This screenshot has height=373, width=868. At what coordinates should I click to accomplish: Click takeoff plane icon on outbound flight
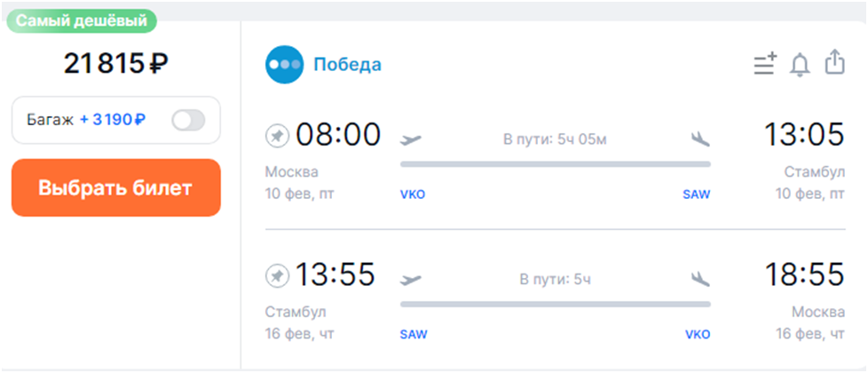(x=411, y=139)
